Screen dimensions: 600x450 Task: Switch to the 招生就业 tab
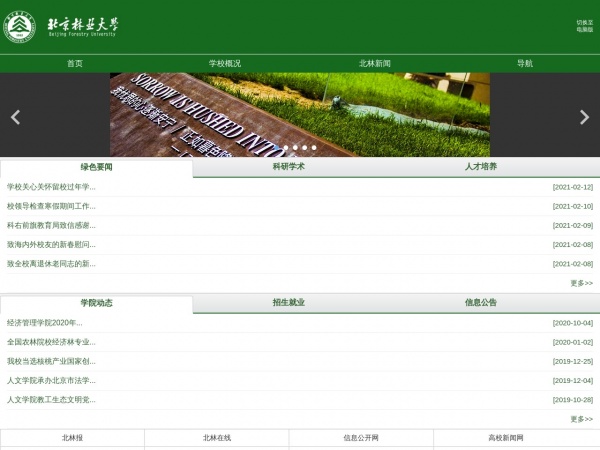pos(289,302)
